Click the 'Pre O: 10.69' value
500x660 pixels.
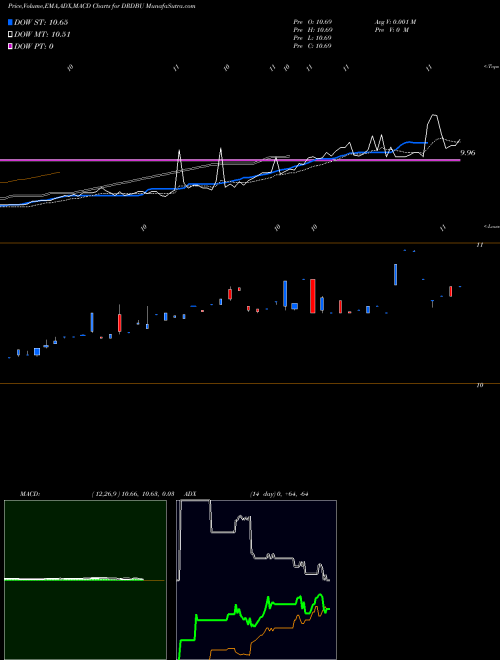click(x=313, y=22)
